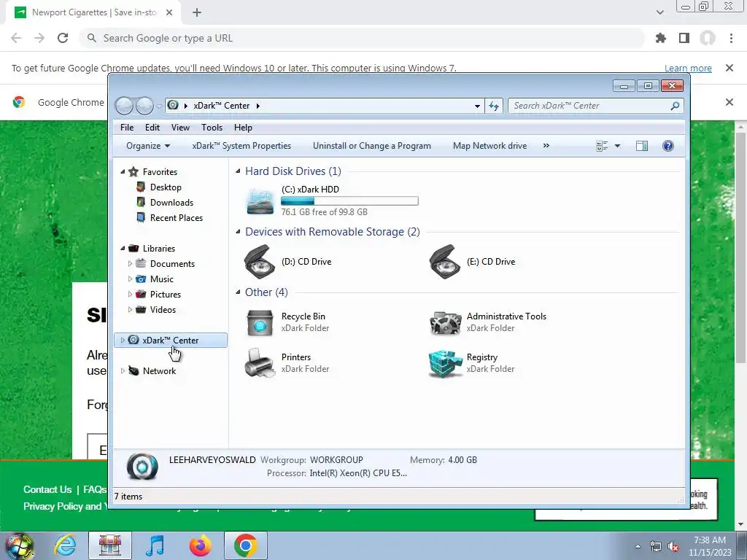Show hidden tray icons arrow
Image resolution: width=747 pixels, height=560 pixels.
coord(638,546)
